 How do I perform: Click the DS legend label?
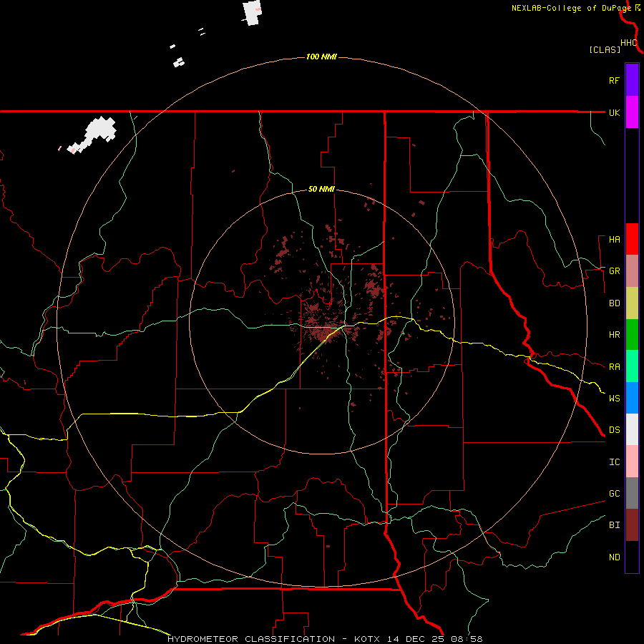click(x=614, y=430)
